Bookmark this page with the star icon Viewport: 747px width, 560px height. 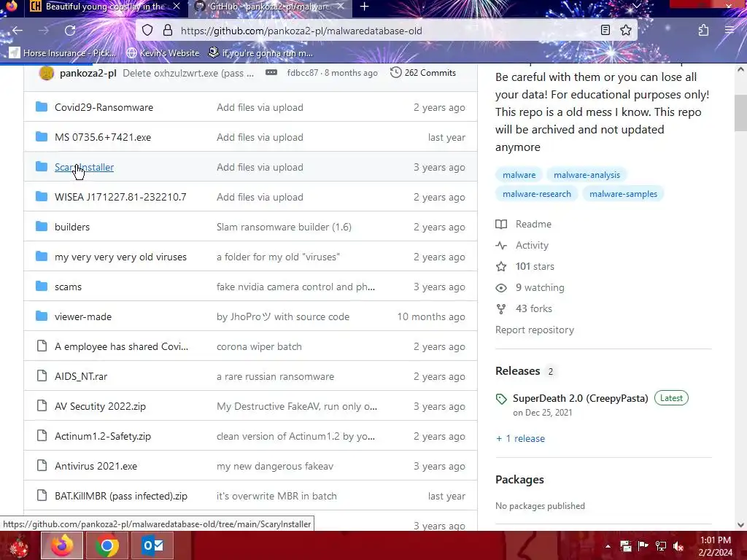point(625,31)
